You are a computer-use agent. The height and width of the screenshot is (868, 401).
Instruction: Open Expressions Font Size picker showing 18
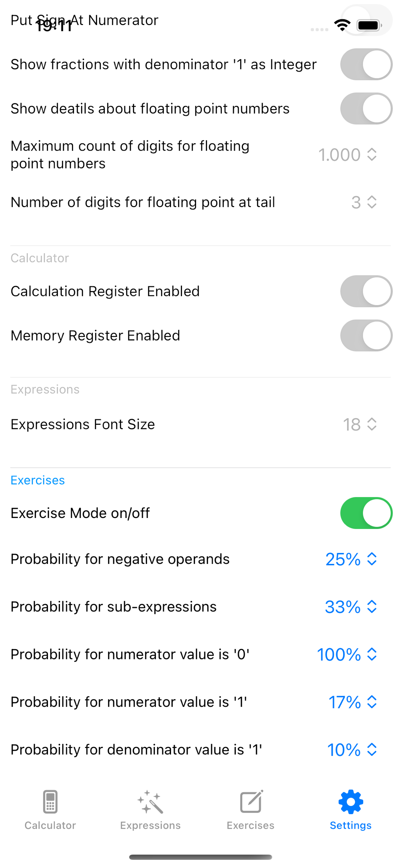360,424
